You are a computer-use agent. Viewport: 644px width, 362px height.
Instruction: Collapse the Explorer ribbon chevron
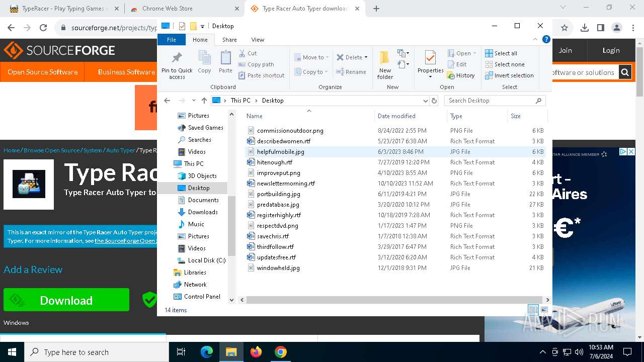pos(535,39)
